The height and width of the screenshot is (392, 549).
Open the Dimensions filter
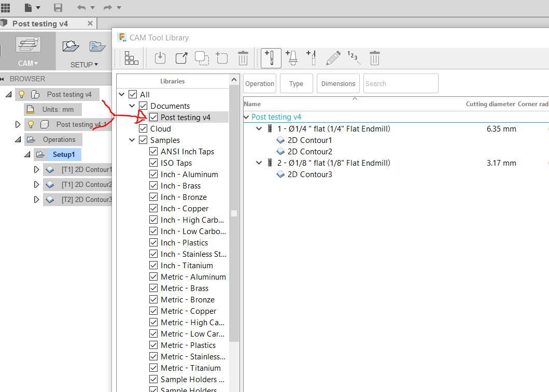point(338,83)
